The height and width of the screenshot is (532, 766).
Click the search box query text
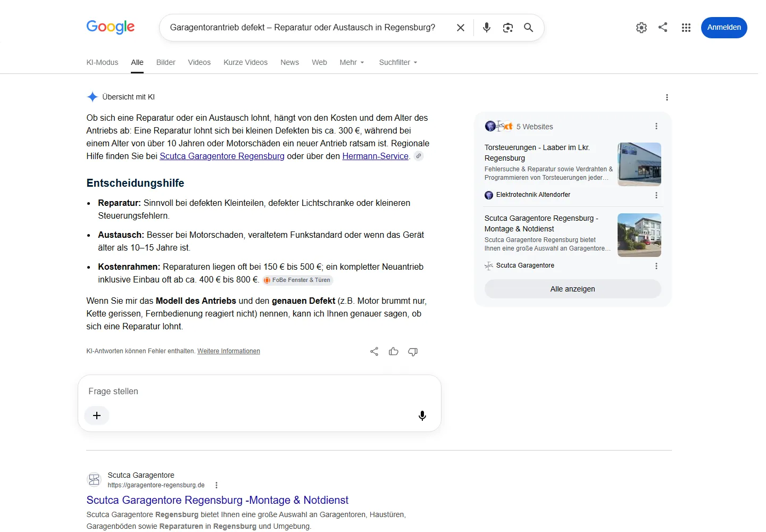pyautogui.click(x=303, y=27)
